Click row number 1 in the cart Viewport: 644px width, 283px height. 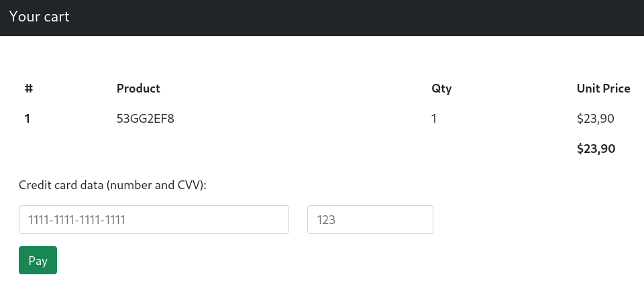(x=27, y=119)
